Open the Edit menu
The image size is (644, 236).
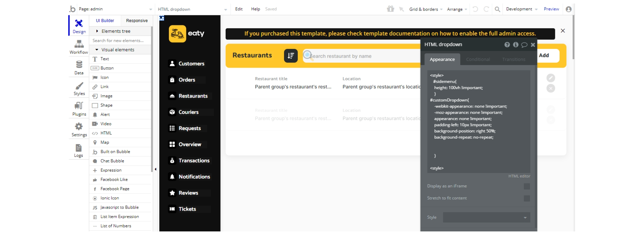[239, 9]
